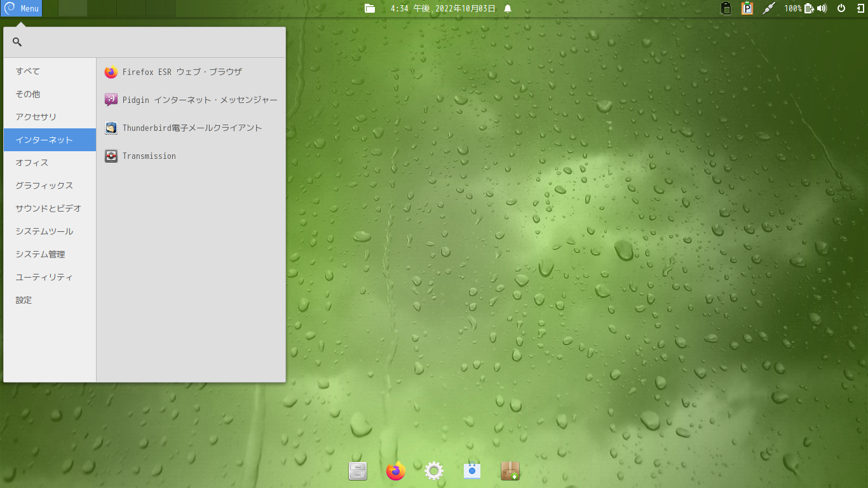The image size is (868, 488).
Task: Open network connection plug tray icon
Action: tap(769, 8)
